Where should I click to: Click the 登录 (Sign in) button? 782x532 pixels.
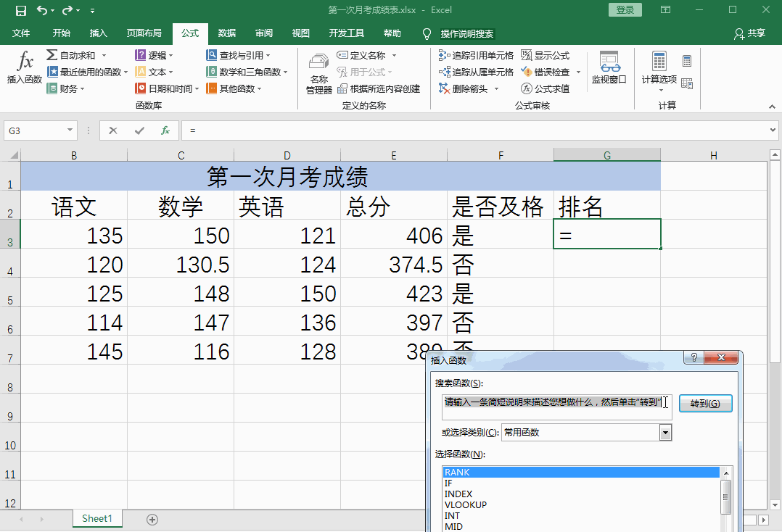coord(625,10)
